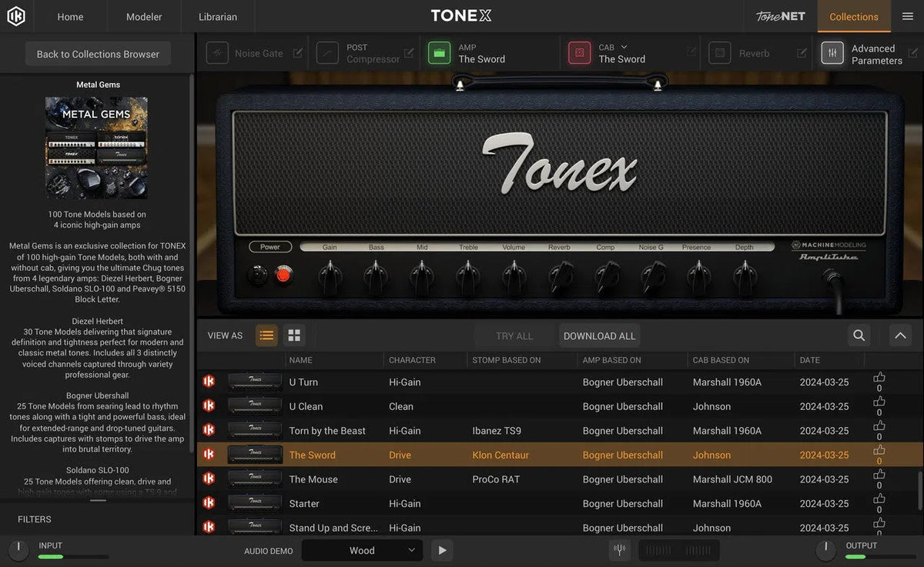Image resolution: width=924 pixels, height=567 pixels.
Task: Click the search magnifier icon
Action: (858, 335)
